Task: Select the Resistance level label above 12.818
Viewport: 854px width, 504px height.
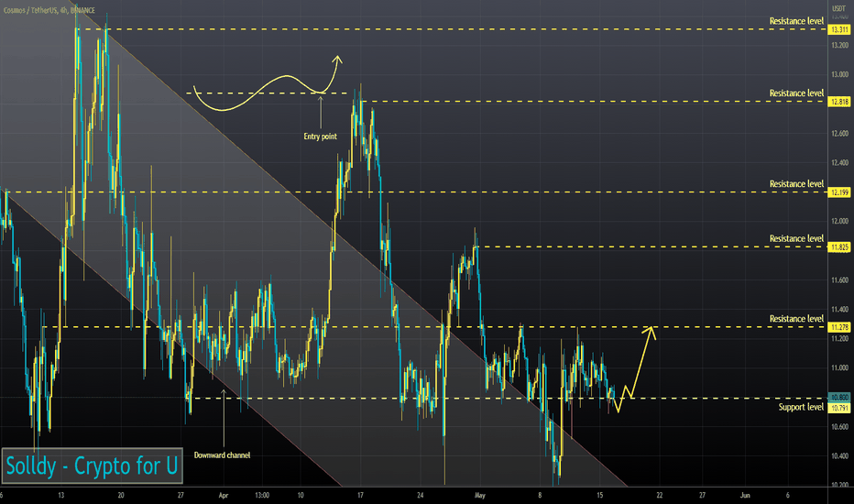Action: tap(796, 93)
